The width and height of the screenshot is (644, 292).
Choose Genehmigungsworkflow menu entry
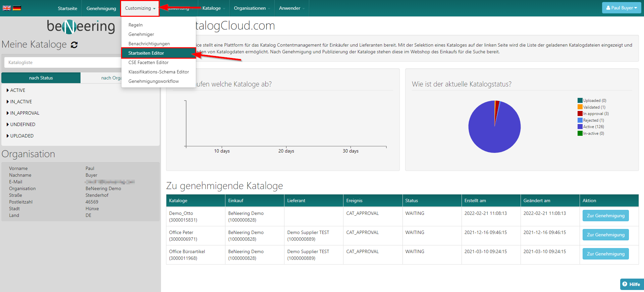click(154, 81)
